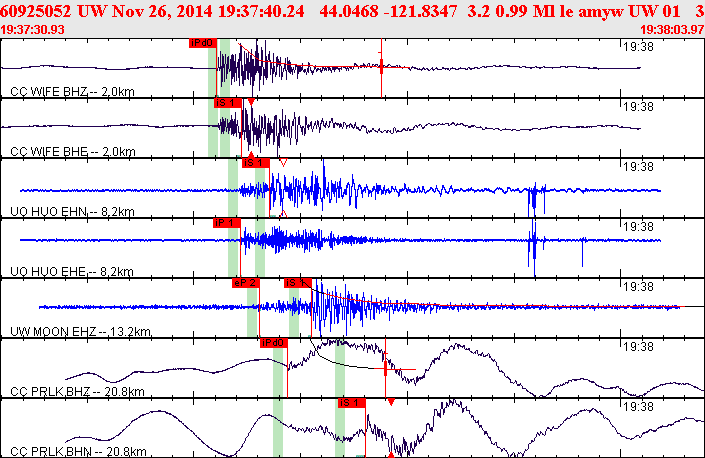This screenshot has width=705, height=458.
Task: Click the filled red triangle atop WIFE BHE trace
Action: click(x=251, y=102)
